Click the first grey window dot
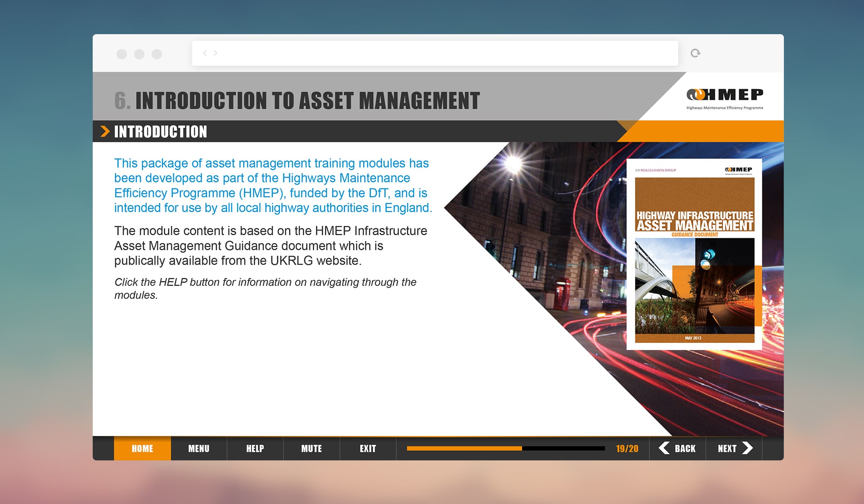This screenshot has height=504, width=864. tap(121, 54)
